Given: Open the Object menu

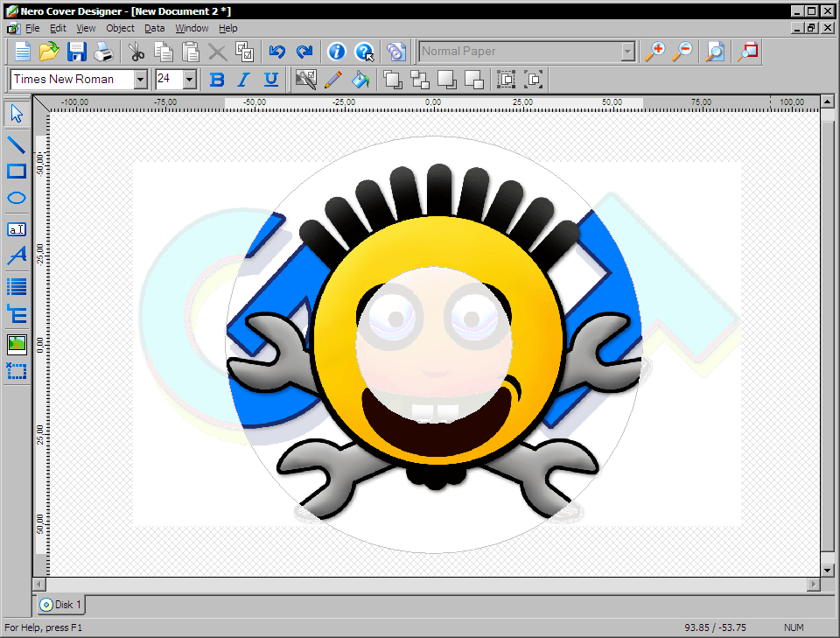Looking at the screenshot, I should click(x=120, y=28).
